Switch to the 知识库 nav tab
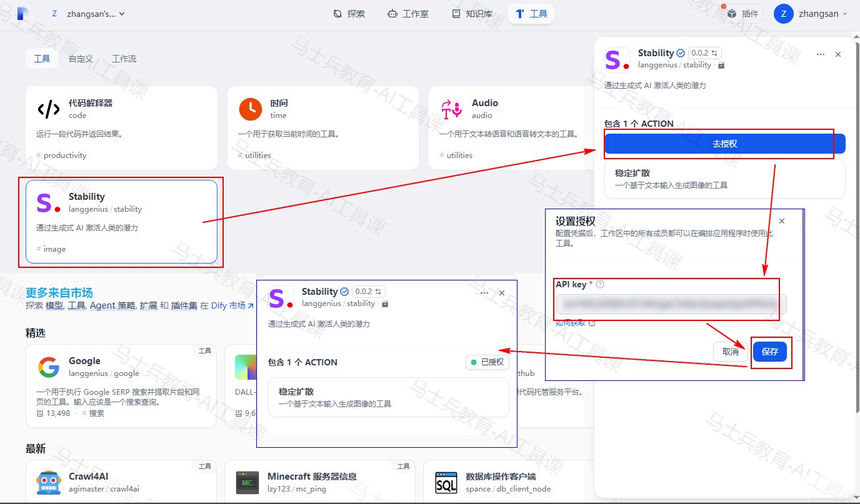 472,13
